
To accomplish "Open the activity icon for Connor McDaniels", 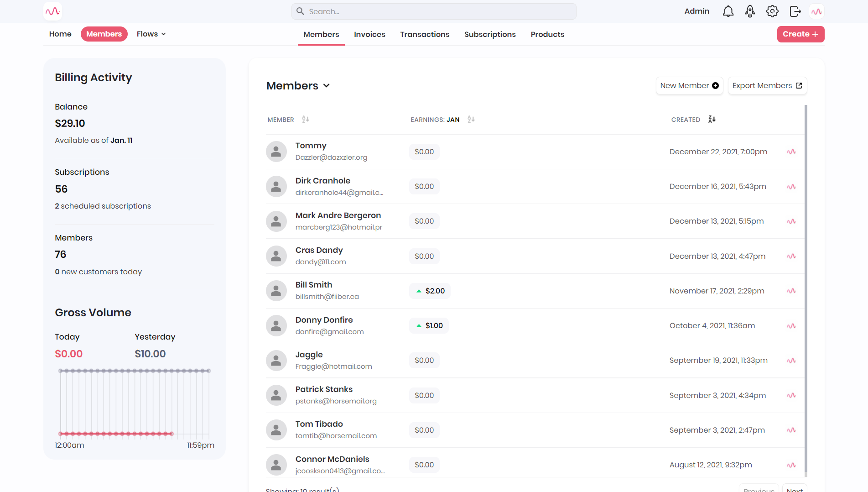I will [x=791, y=465].
